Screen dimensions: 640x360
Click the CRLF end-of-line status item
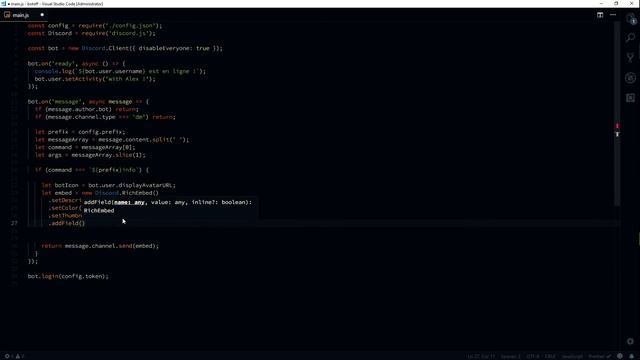550,356
